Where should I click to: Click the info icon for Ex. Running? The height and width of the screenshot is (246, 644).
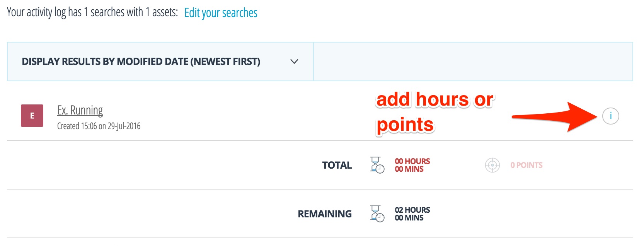click(x=610, y=116)
